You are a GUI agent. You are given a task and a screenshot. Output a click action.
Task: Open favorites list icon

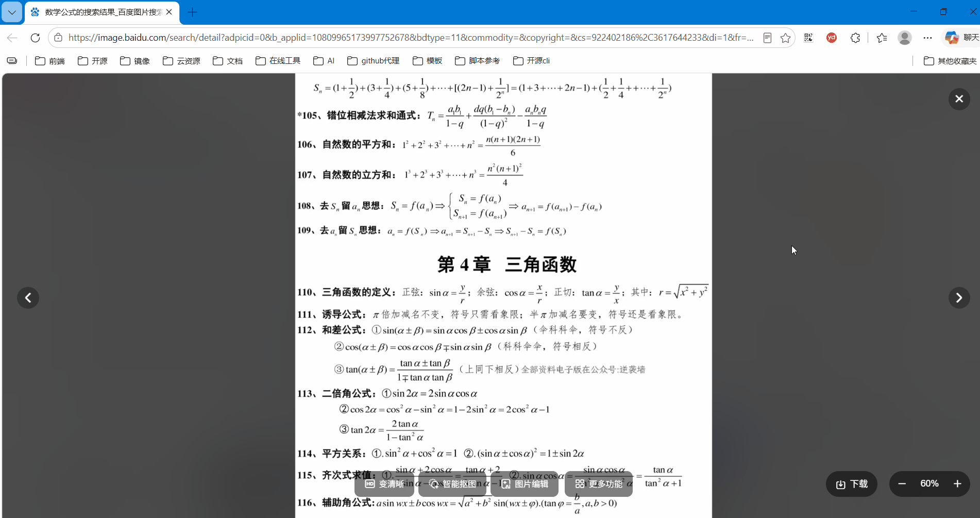point(882,38)
